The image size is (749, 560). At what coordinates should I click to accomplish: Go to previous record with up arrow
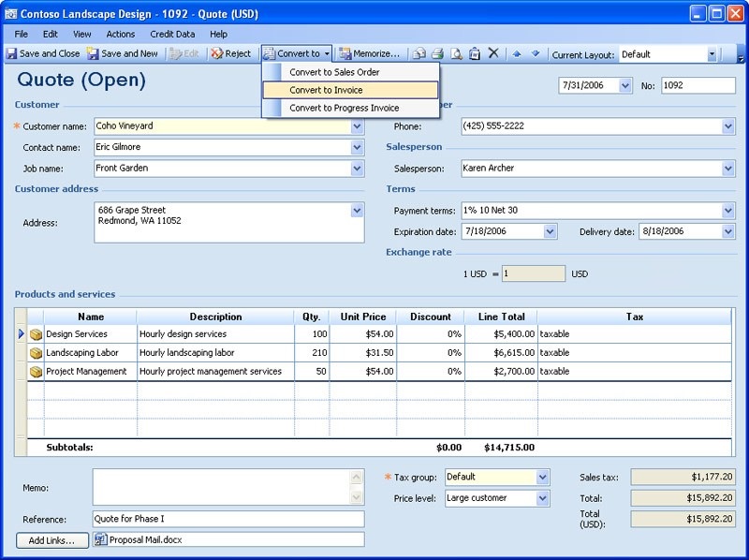(x=517, y=54)
